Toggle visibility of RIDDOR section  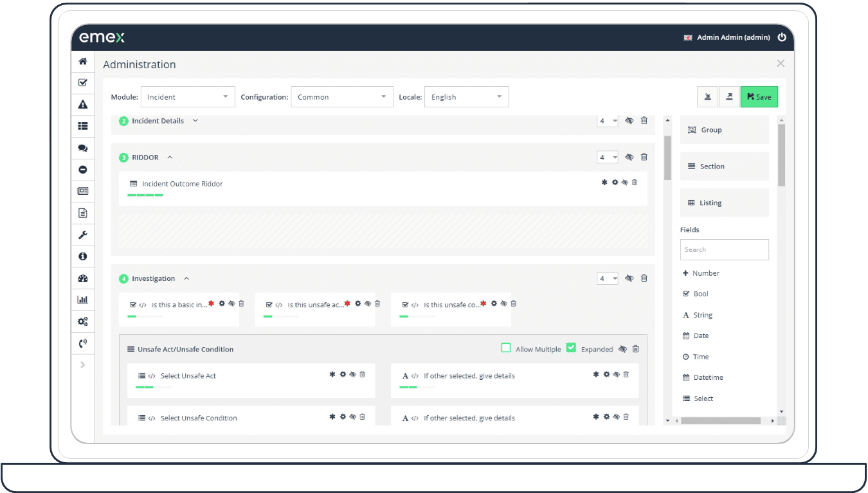click(629, 157)
